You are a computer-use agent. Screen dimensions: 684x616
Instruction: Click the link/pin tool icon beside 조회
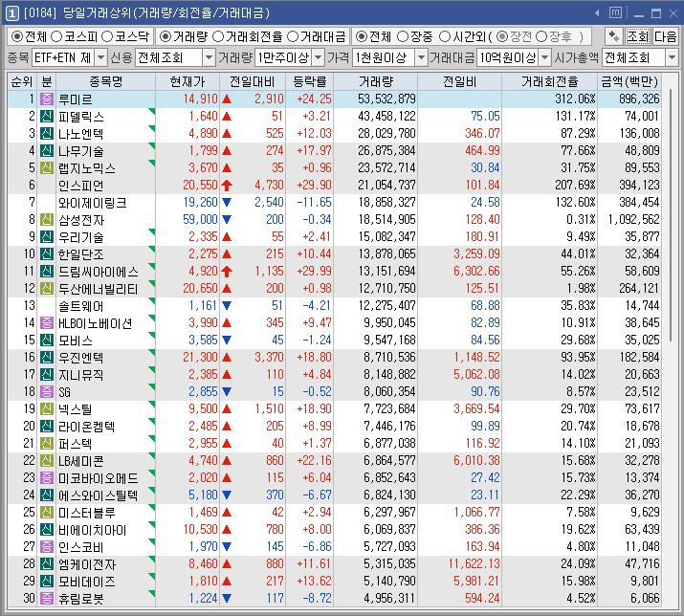(614, 36)
